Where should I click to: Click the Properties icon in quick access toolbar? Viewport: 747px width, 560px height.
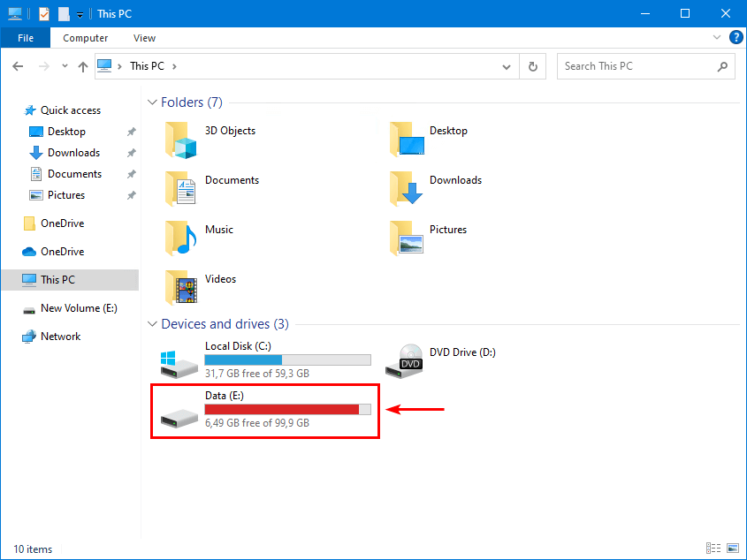click(x=44, y=14)
